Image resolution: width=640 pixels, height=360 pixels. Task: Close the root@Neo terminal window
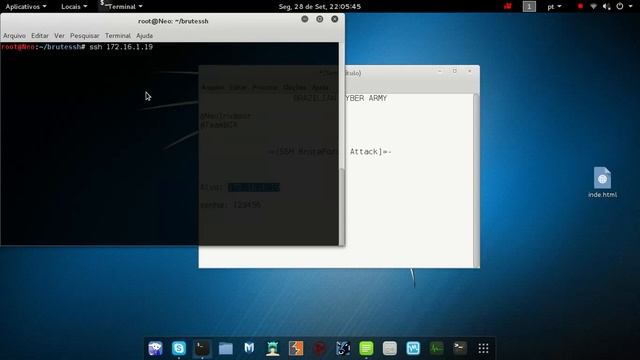click(x=335, y=19)
